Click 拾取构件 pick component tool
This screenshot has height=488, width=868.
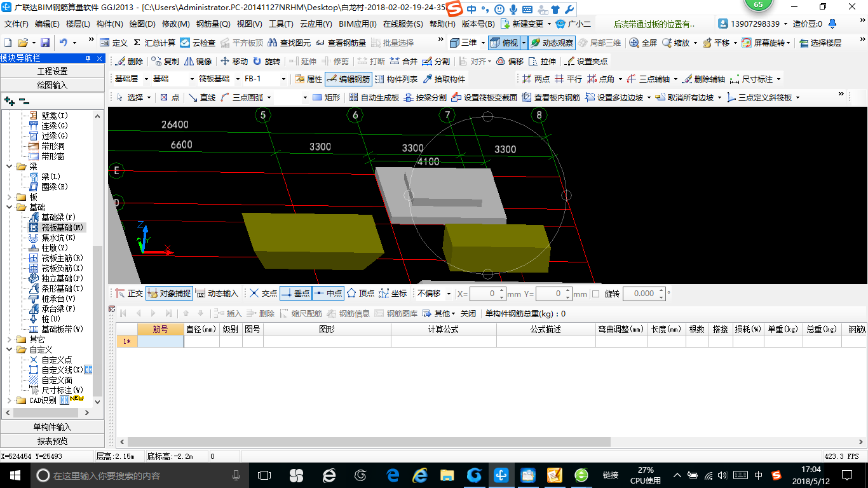pyautogui.click(x=444, y=79)
